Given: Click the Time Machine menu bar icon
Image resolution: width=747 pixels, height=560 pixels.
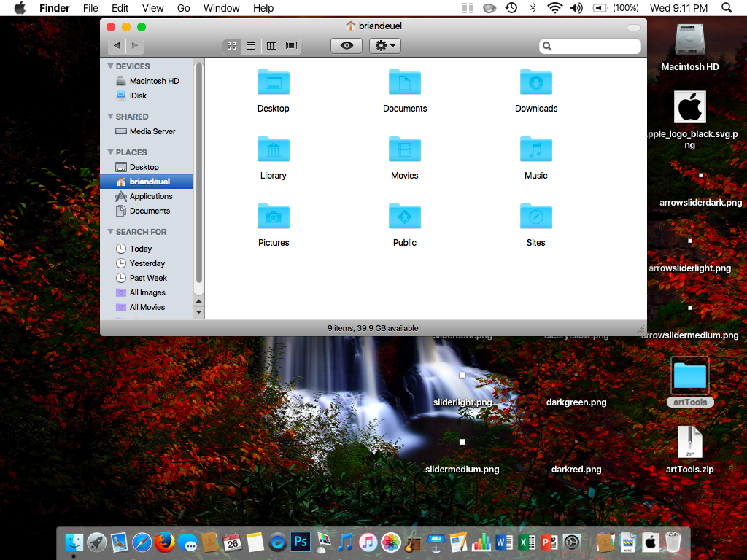Looking at the screenshot, I should point(511,8).
